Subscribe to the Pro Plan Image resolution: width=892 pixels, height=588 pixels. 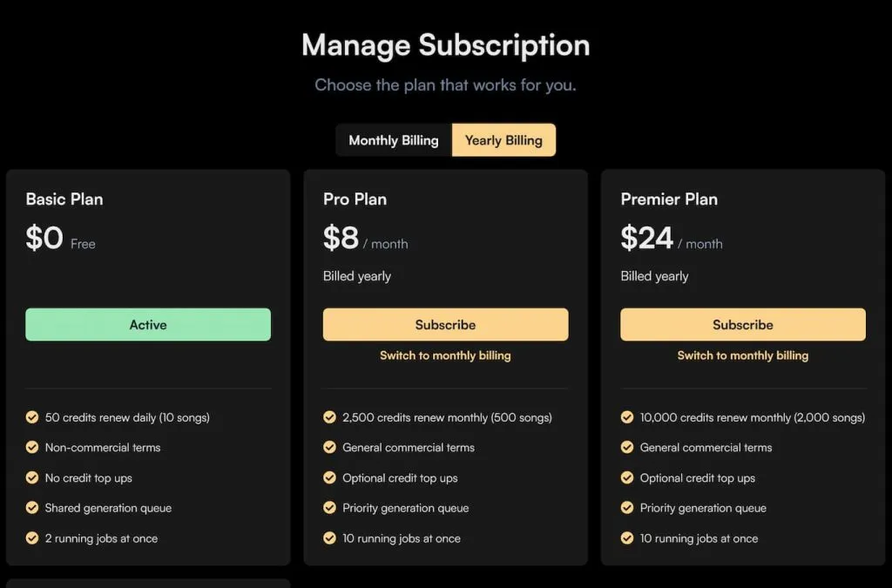point(445,325)
